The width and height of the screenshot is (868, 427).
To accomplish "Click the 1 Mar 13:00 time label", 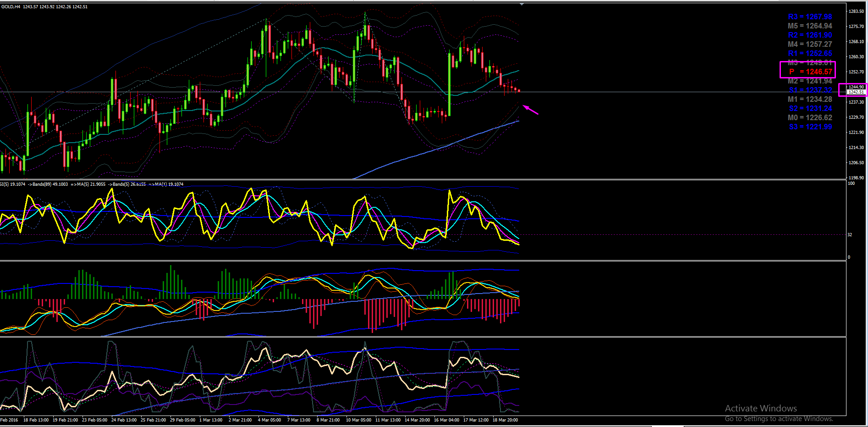I will pos(211,420).
